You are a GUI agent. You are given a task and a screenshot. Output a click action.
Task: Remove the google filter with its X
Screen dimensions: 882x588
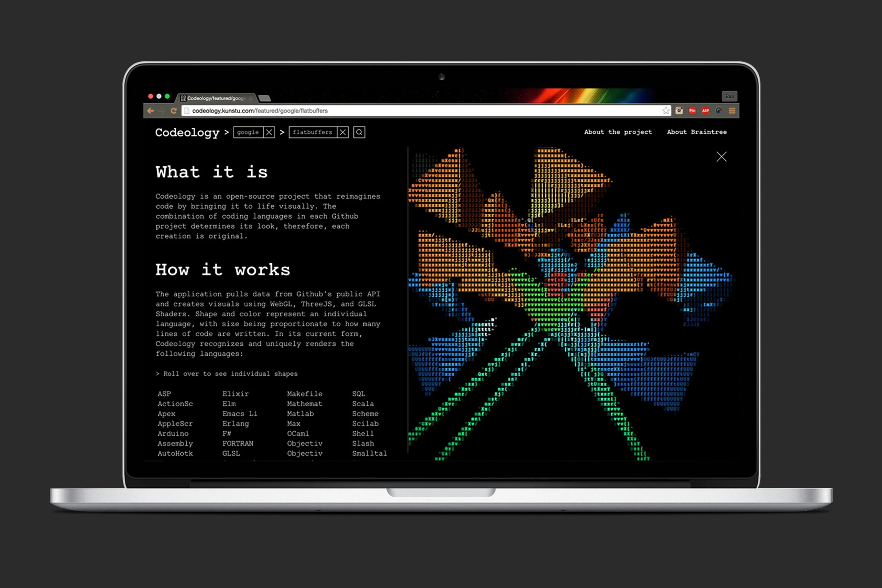[x=269, y=132]
